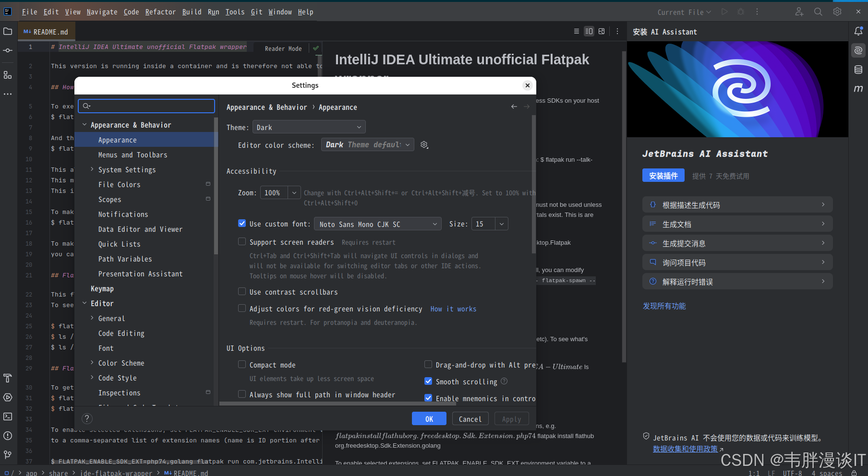Screen dimensions: 868x476
Task: Switch to editor-only view icon
Action: point(577,31)
